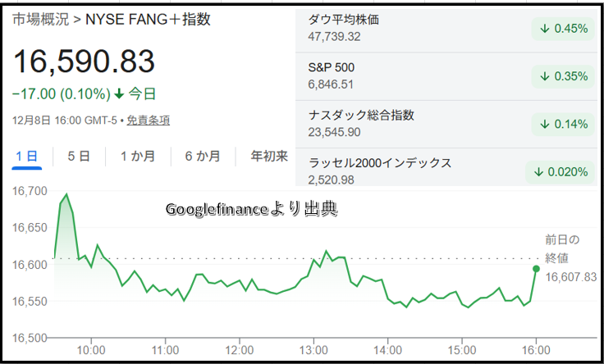Click the Dow 0.45% down badge
Screen dimensions: 604x364
(564, 28)
